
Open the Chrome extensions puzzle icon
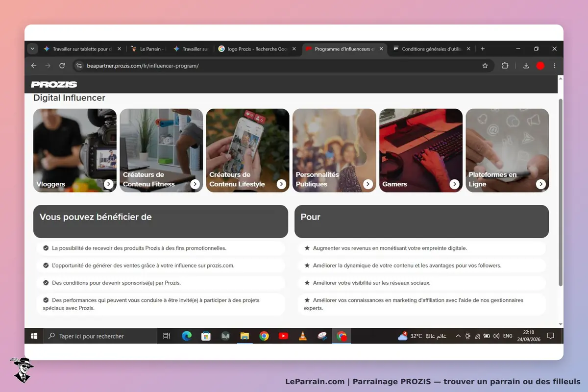tap(505, 66)
